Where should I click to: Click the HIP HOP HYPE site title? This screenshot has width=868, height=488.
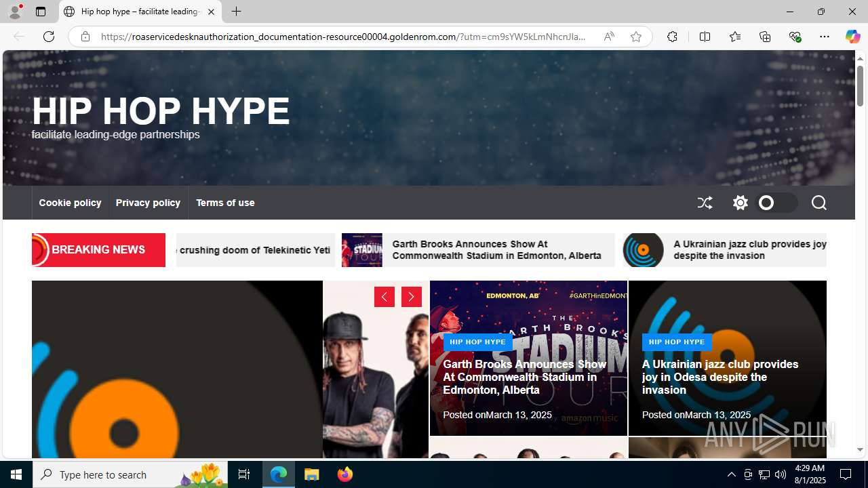[x=161, y=110]
